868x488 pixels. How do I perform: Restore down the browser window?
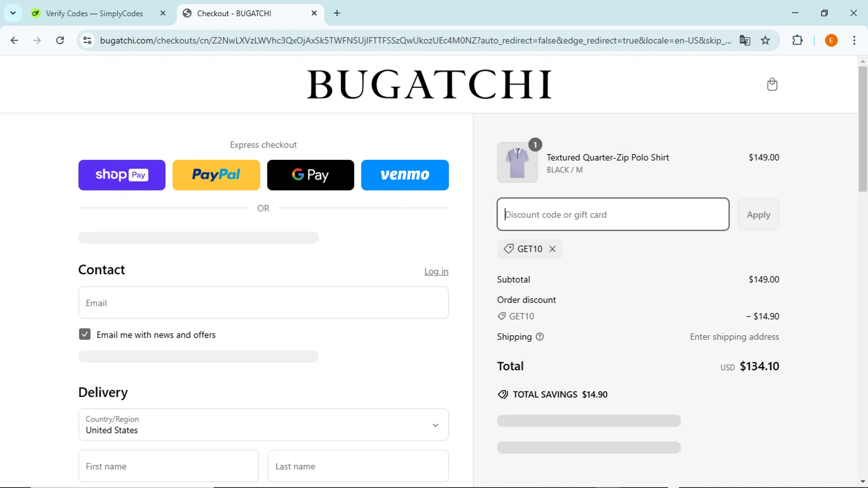tap(825, 13)
